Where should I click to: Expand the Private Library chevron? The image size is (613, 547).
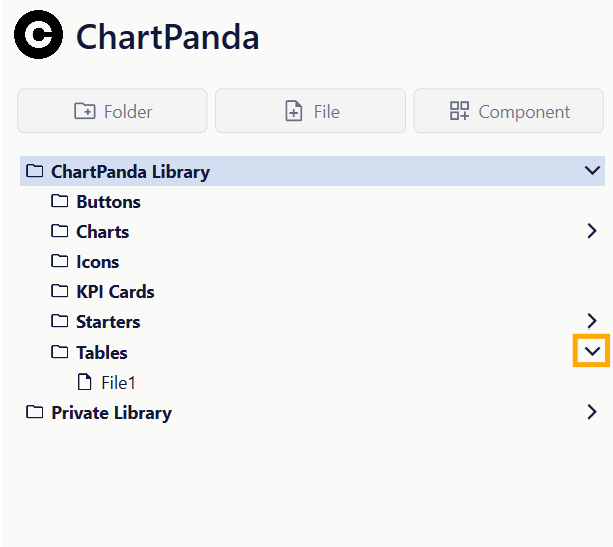[592, 411]
